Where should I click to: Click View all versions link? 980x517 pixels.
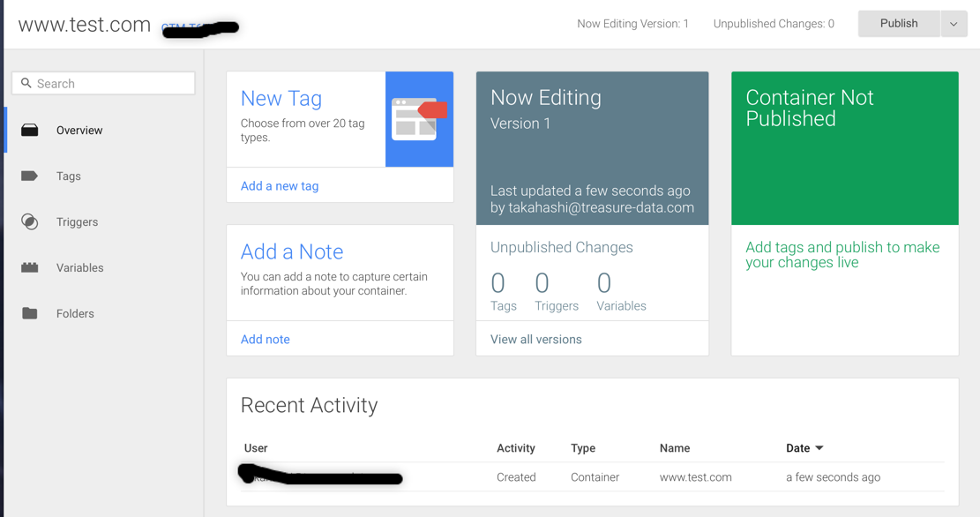(535, 339)
